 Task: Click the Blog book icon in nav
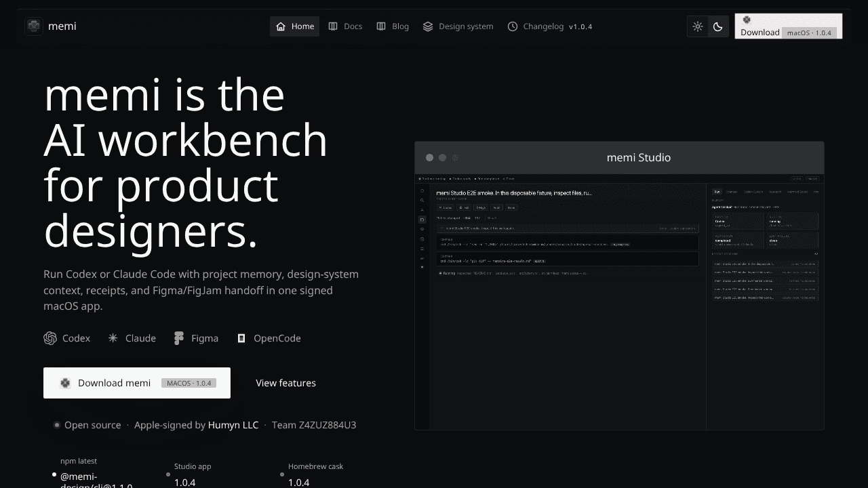381,26
